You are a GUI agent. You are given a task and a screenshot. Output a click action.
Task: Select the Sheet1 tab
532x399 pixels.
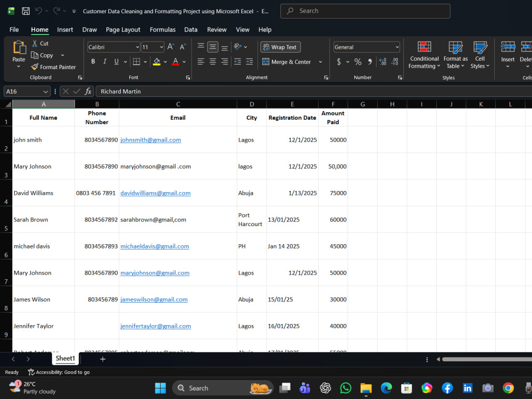[65, 358]
